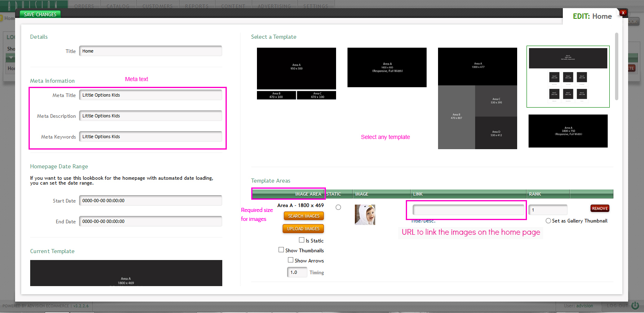The image size is (644, 313).
Task: Click the Save Changes button
Action: [x=40, y=14]
